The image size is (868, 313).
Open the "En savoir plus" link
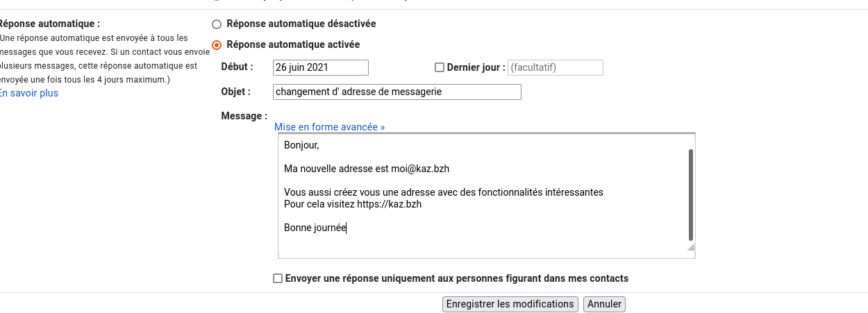(x=28, y=93)
